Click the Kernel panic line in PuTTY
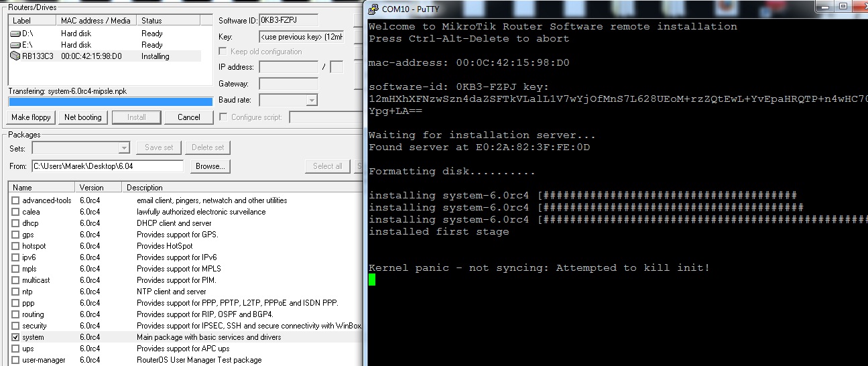This screenshot has width=868, height=366. (539, 268)
